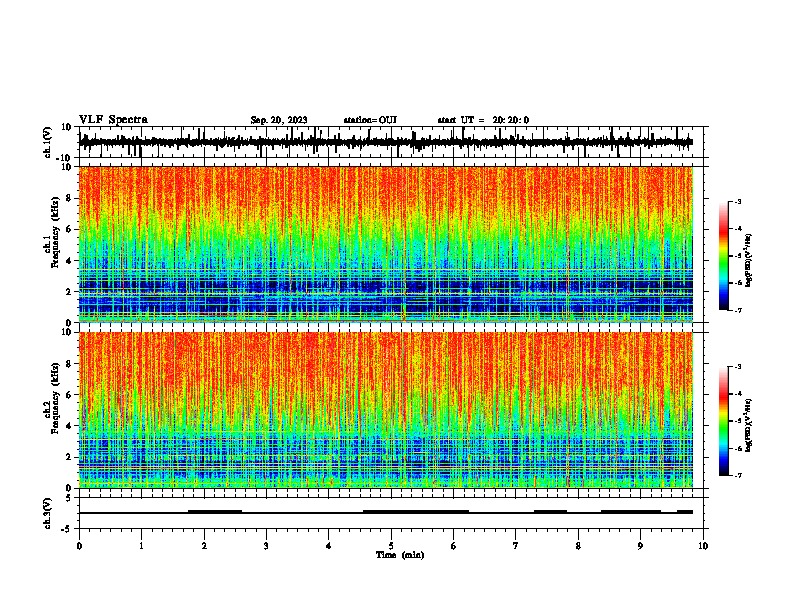Click the "4" kHz tick on ch.2 axis
The height and width of the screenshot is (612, 792).
[70, 426]
